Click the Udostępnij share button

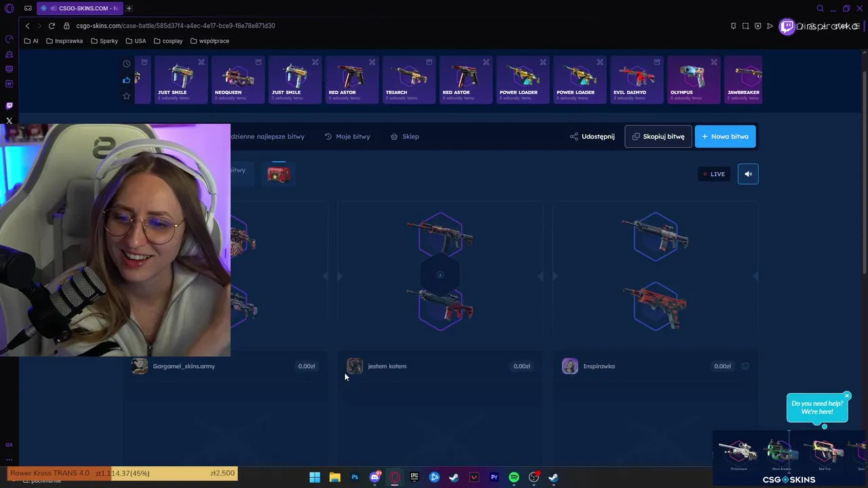pyautogui.click(x=592, y=136)
